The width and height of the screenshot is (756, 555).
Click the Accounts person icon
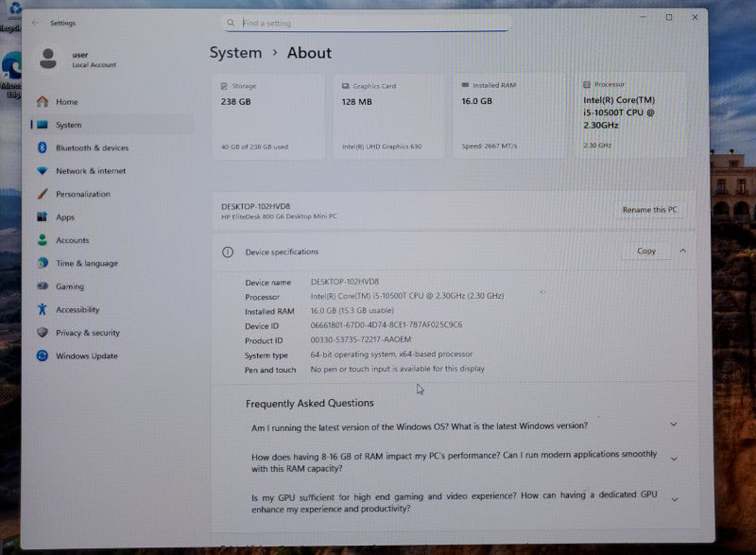(x=42, y=239)
